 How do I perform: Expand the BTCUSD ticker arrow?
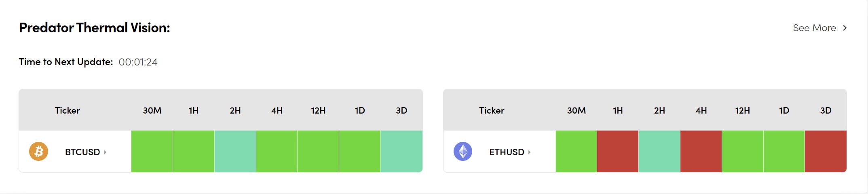[x=105, y=152]
